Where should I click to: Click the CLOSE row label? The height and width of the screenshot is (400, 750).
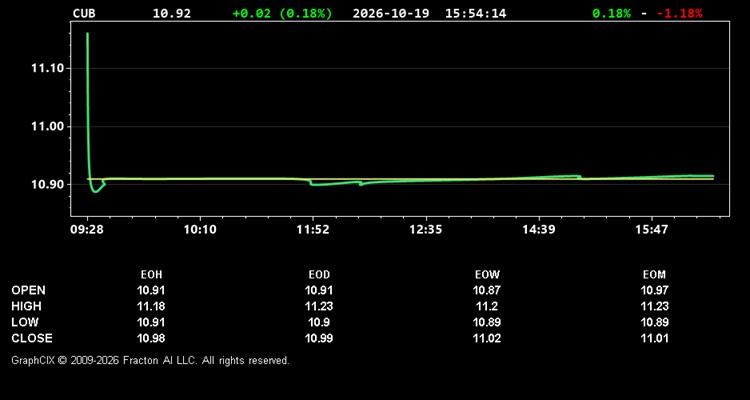[32, 338]
